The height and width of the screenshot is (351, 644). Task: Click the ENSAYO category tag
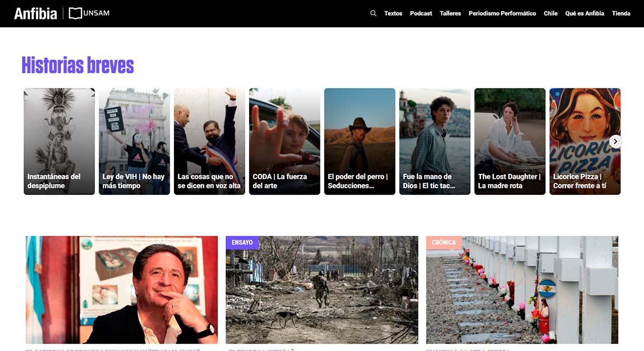coord(242,243)
